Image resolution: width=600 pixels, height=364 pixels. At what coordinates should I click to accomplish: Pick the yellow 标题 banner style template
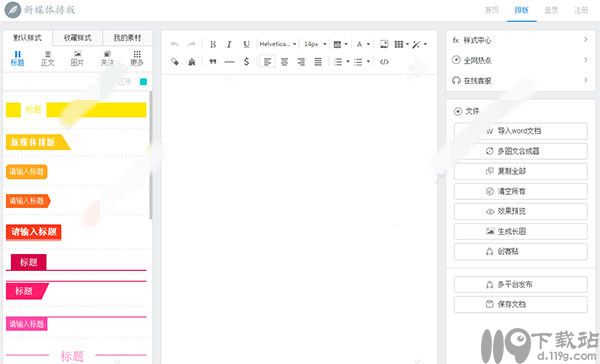[76, 110]
